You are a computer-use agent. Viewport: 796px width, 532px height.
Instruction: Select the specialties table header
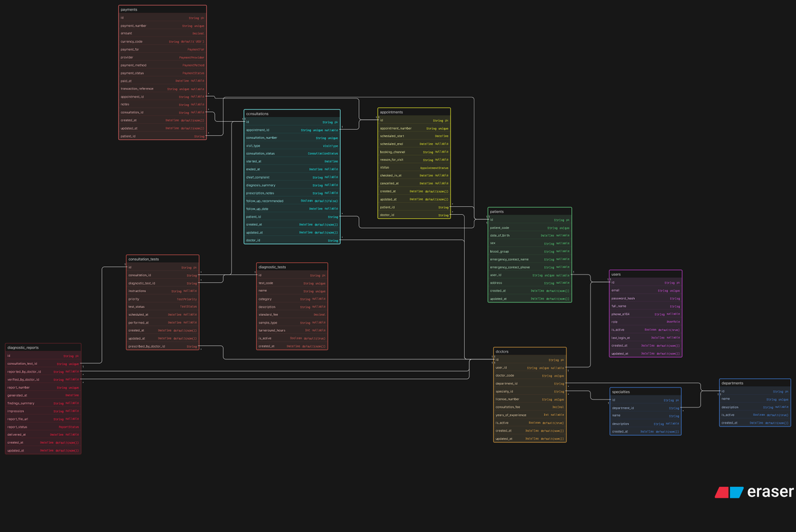pos(645,392)
